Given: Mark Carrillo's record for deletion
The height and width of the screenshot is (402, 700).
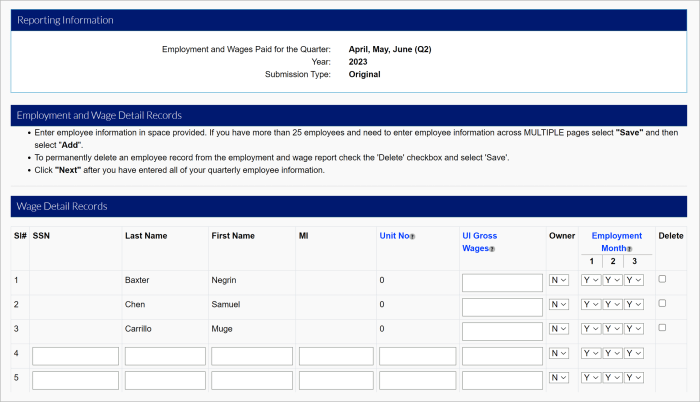Looking at the screenshot, I should (x=662, y=327).
